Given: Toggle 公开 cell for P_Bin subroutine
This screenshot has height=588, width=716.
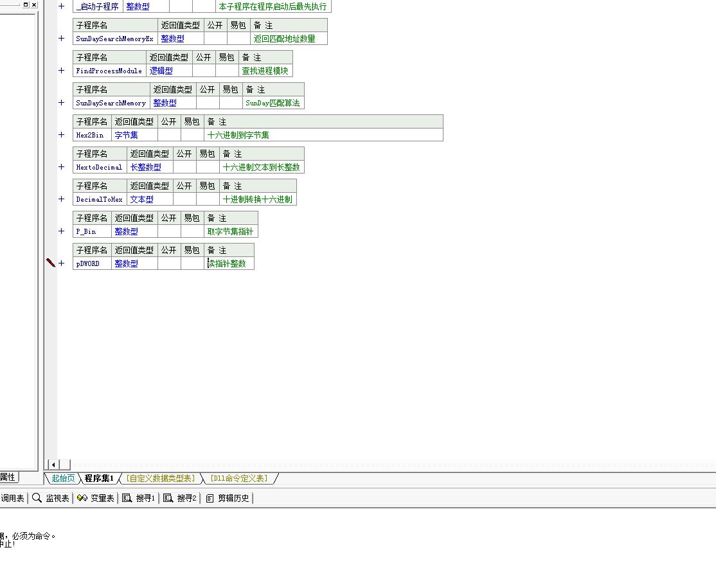Looking at the screenshot, I should click(169, 231).
